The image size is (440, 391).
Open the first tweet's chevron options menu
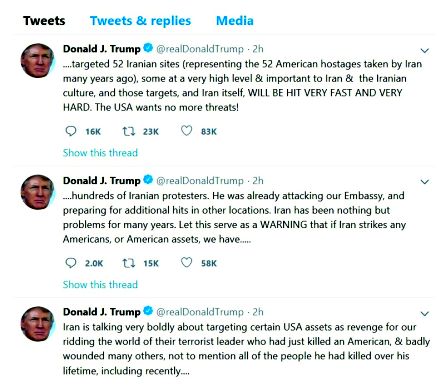[424, 50]
